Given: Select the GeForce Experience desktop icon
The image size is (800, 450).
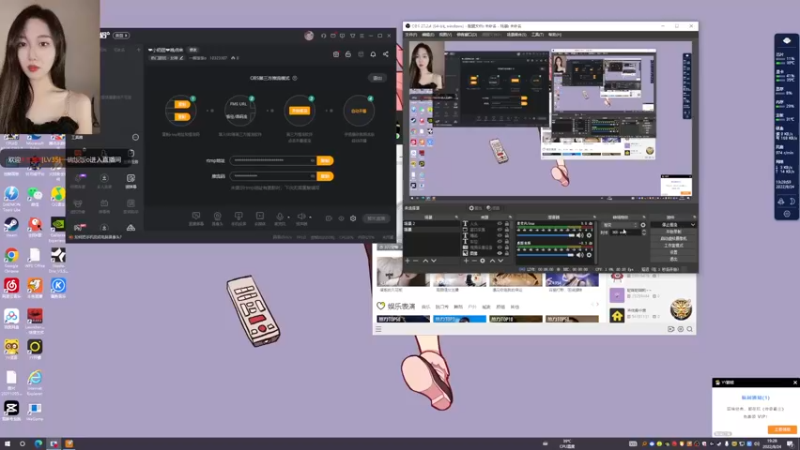Looking at the screenshot, I should tap(58, 225).
